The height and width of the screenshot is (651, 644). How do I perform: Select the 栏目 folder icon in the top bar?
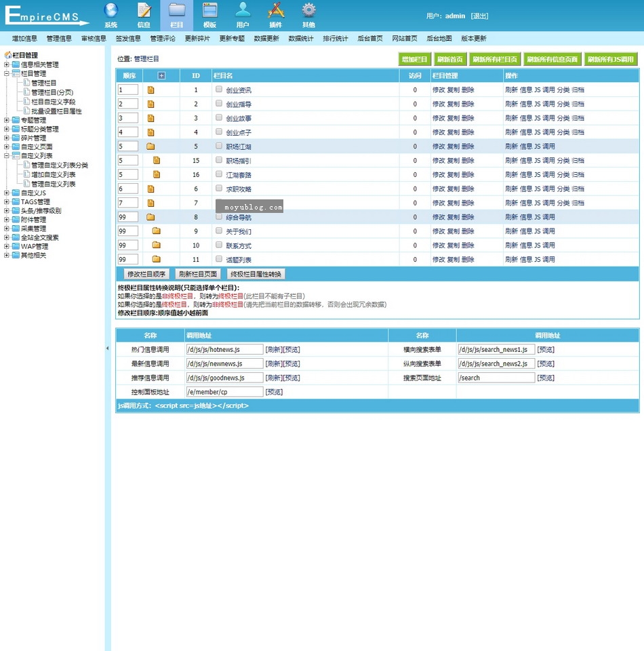[177, 10]
